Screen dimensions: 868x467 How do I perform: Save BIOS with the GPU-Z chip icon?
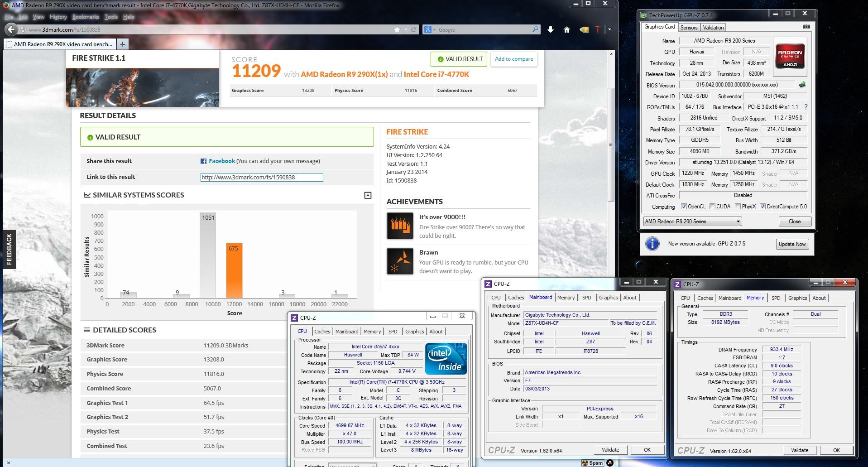tap(802, 85)
